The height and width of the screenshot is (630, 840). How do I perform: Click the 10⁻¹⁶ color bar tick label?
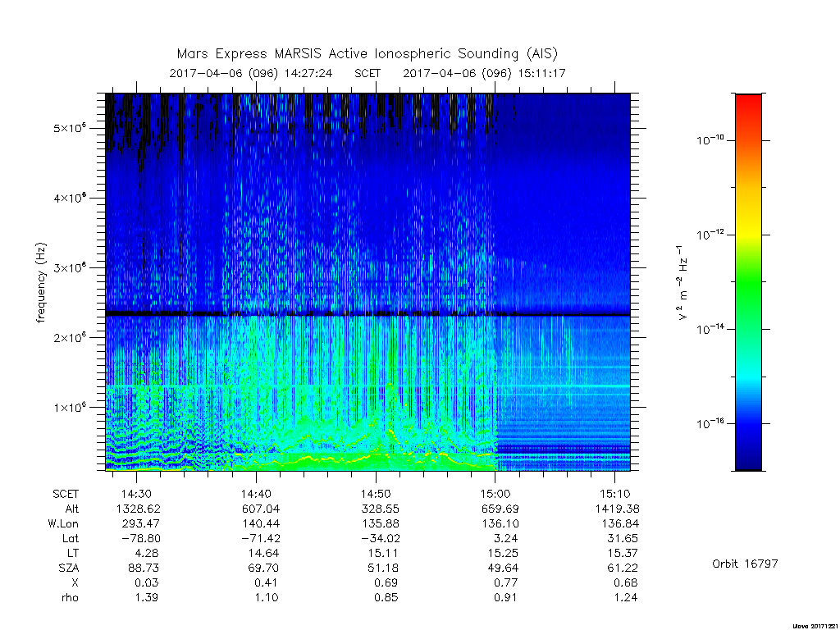[x=710, y=423]
